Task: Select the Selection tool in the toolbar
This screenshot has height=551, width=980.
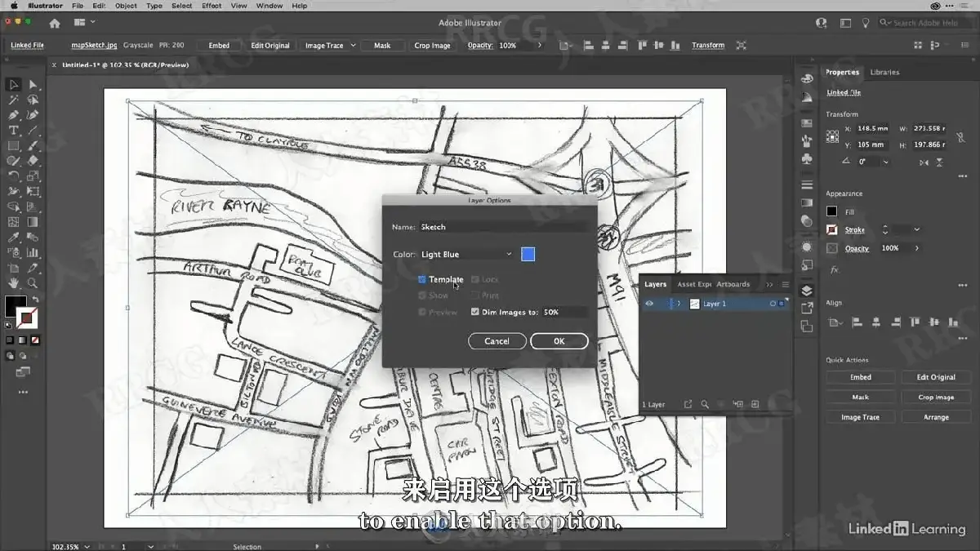Action: click(14, 84)
